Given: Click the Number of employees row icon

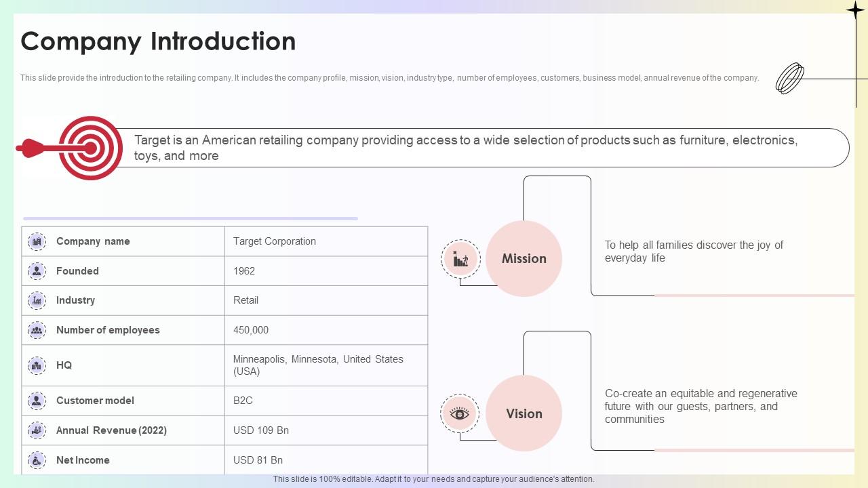Looking at the screenshot, I should (x=37, y=330).
